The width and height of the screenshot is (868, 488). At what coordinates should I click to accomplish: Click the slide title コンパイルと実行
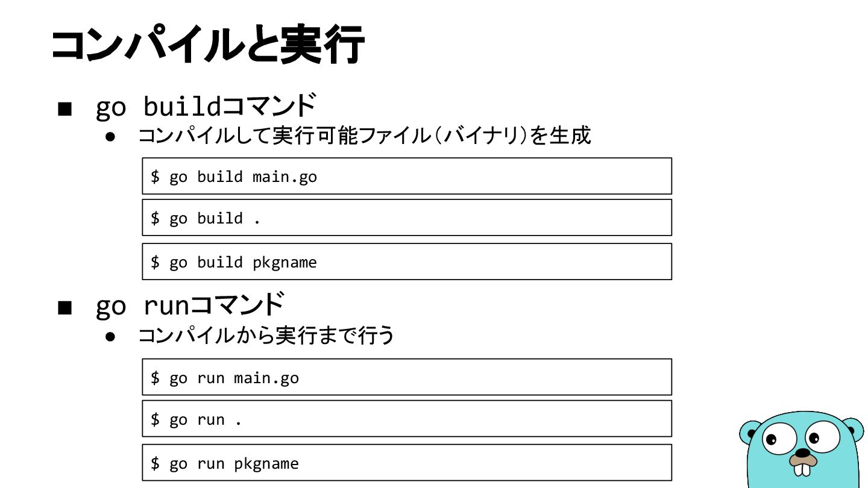pos(208,45)
